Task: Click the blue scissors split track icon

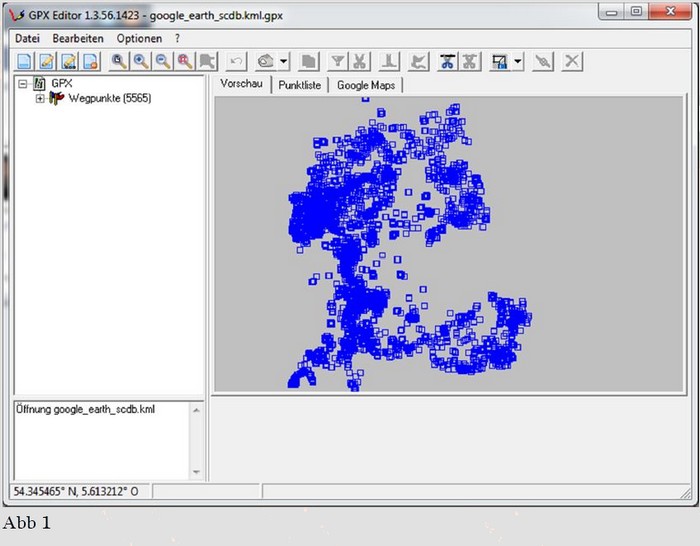Action: click(447, 62)
